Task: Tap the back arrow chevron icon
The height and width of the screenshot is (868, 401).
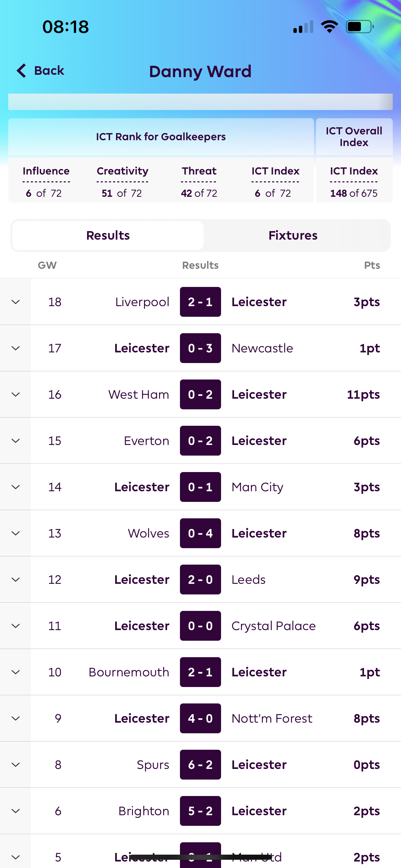Action: click(x=21, y=71)
